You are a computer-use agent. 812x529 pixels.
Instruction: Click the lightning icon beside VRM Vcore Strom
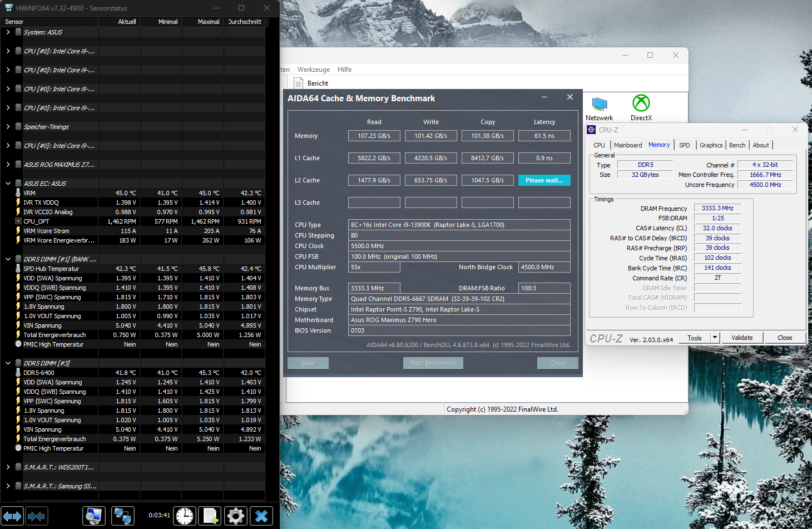tap(18, 231)
